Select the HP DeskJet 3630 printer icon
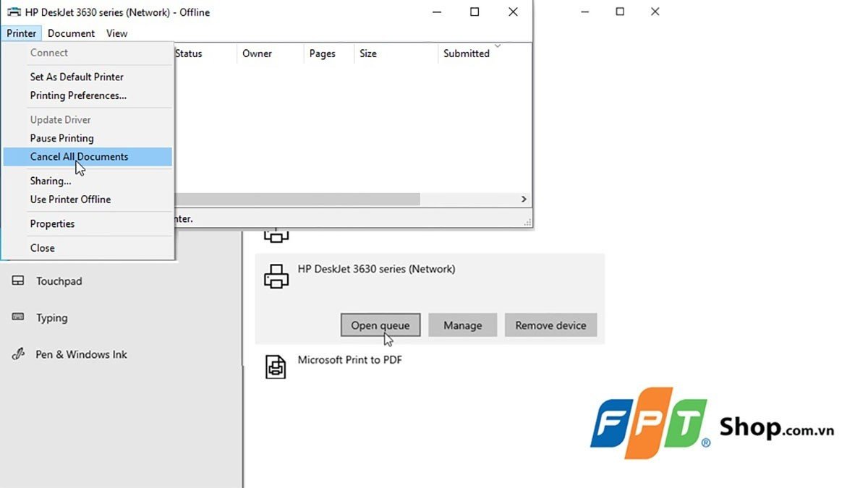The image size is (868, 488). pyautogui.click(x=276, y=276)
